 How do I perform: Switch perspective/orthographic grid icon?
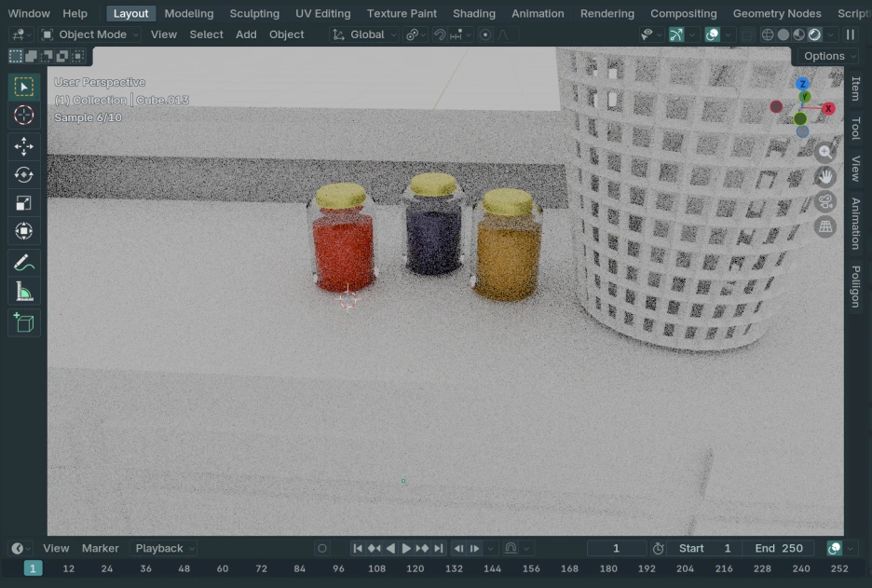pos(825,226)
